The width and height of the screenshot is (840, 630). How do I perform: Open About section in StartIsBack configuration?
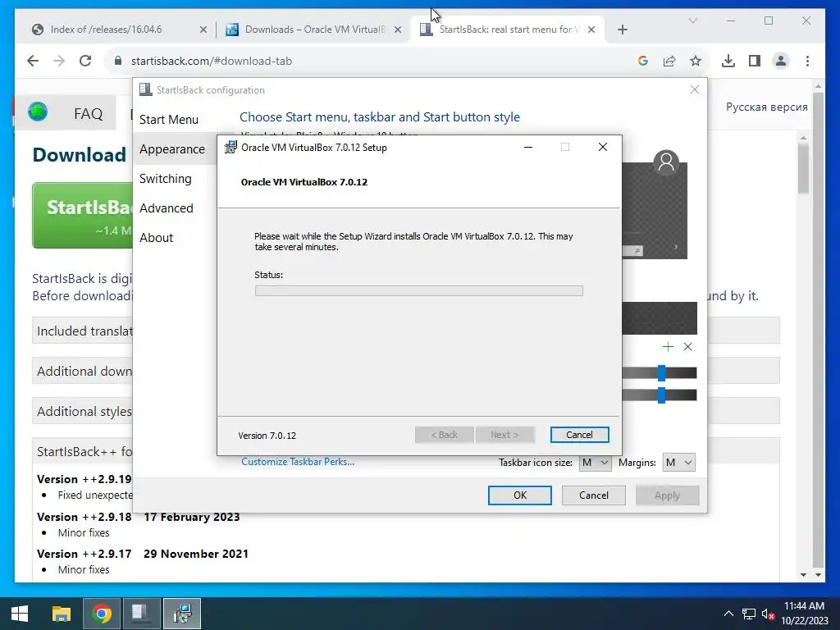pos(156,237)
